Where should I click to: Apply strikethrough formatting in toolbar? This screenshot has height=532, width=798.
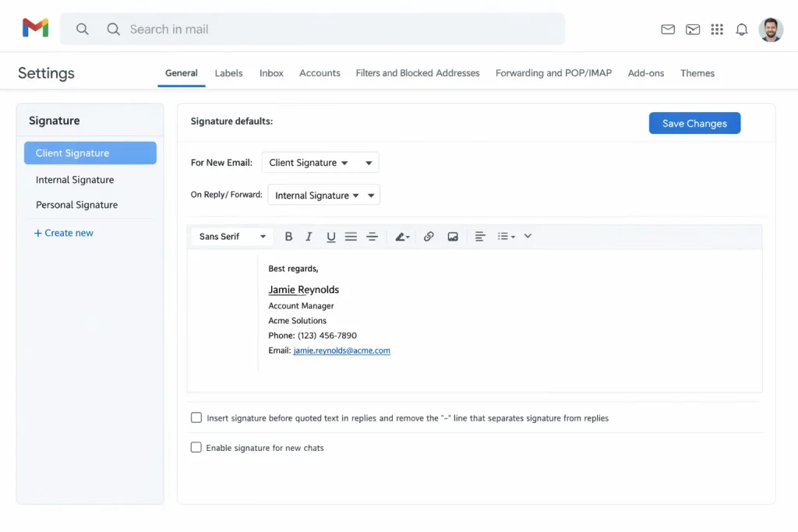click(x=372, y=237)
